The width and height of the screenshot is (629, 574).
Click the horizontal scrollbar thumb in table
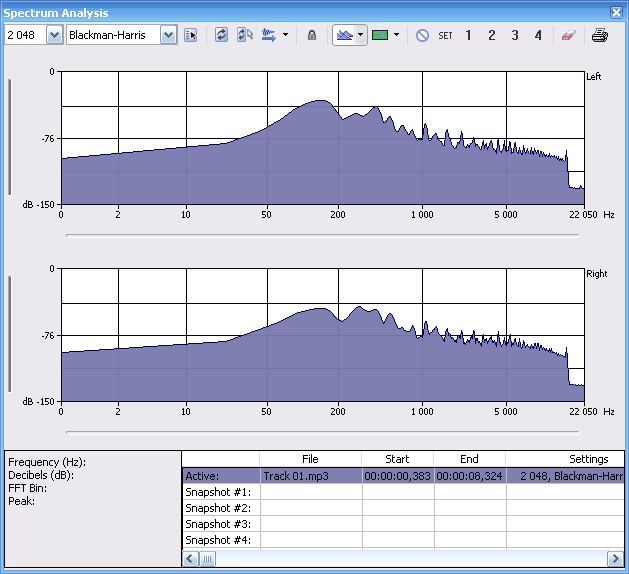tap(207, 558)
